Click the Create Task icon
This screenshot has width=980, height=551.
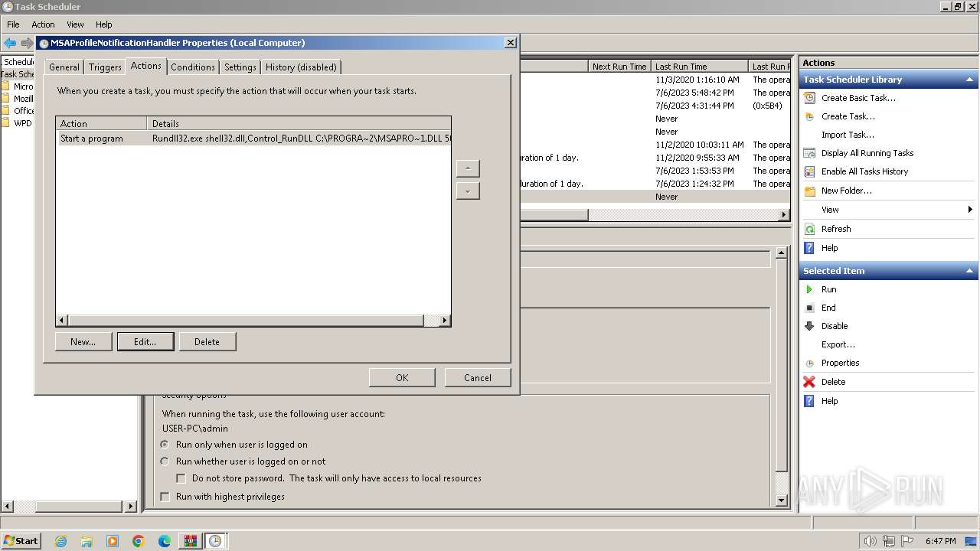(809, 116)
